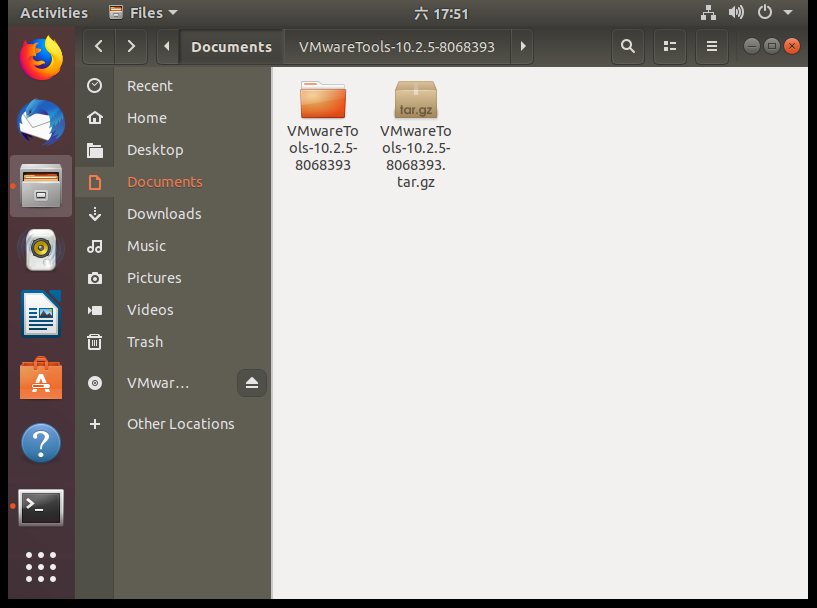
Task: Launch Thunderbird mail from the dock
Action: coord(41,122)
